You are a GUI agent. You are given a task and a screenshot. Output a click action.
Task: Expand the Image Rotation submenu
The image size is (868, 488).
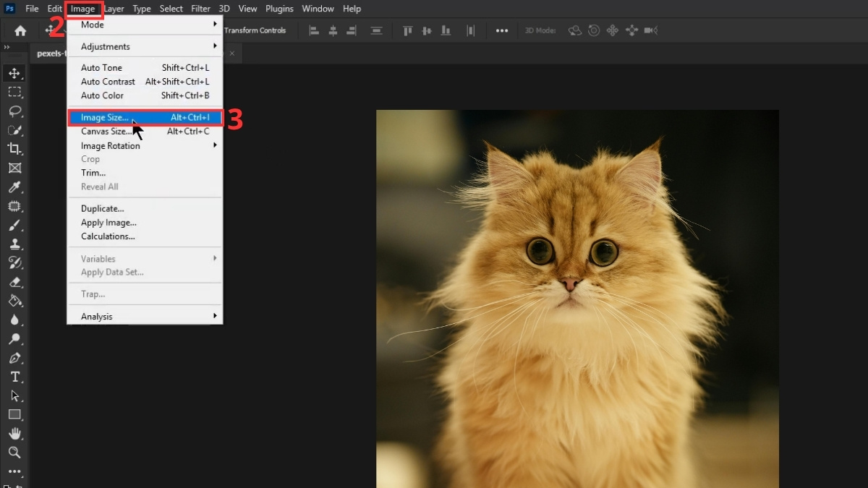[145, 145]
